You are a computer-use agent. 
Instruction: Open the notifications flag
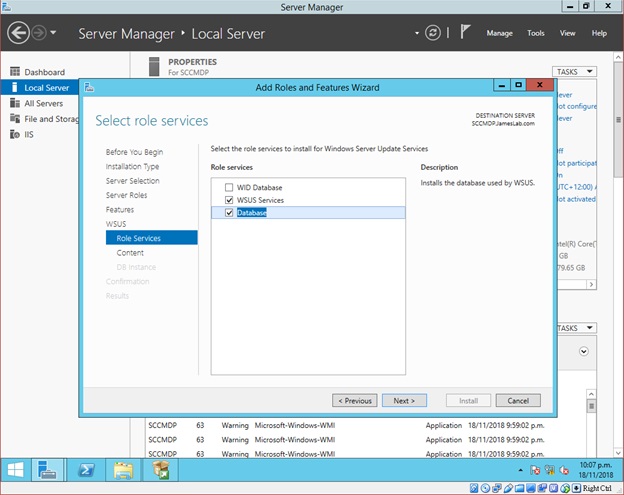coord(465,32)
